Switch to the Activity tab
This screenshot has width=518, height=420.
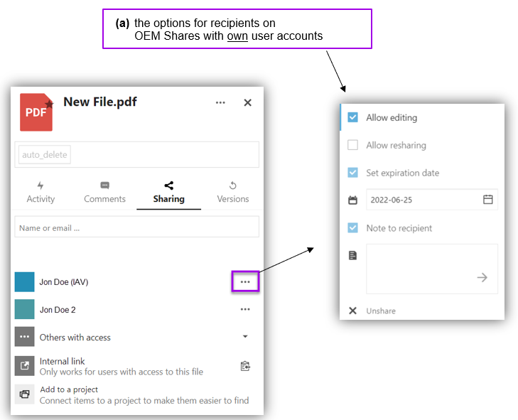click(41, 193)
